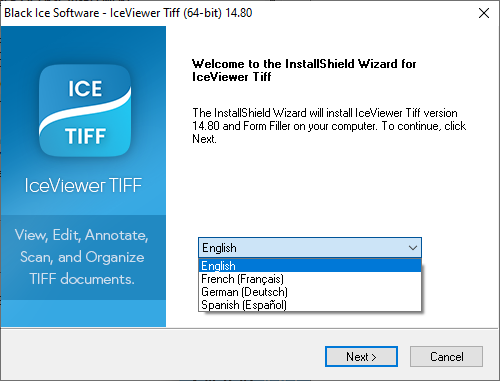Click the white swoosh inside the logo
Screen dimensions: 500x381
click(85, 112)
